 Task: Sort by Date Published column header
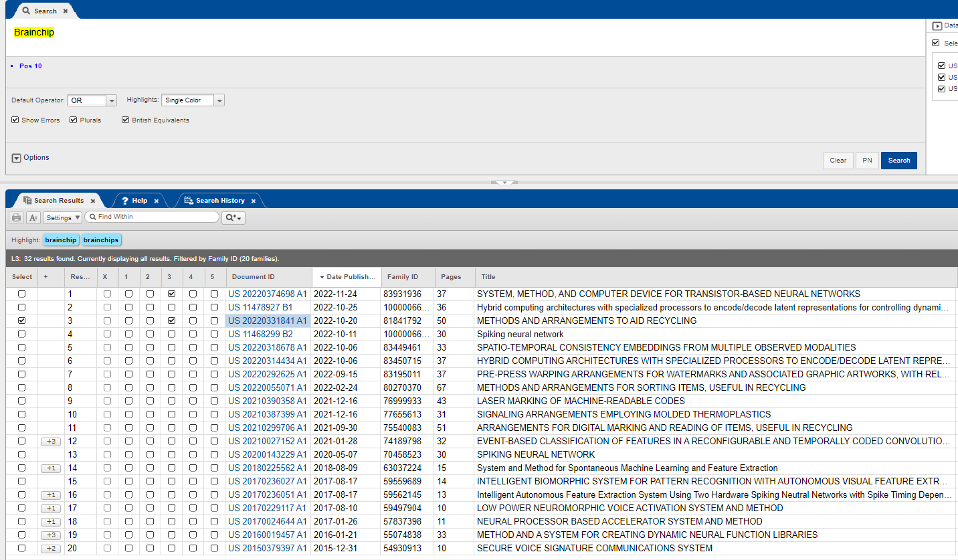(x=347, y=277)
